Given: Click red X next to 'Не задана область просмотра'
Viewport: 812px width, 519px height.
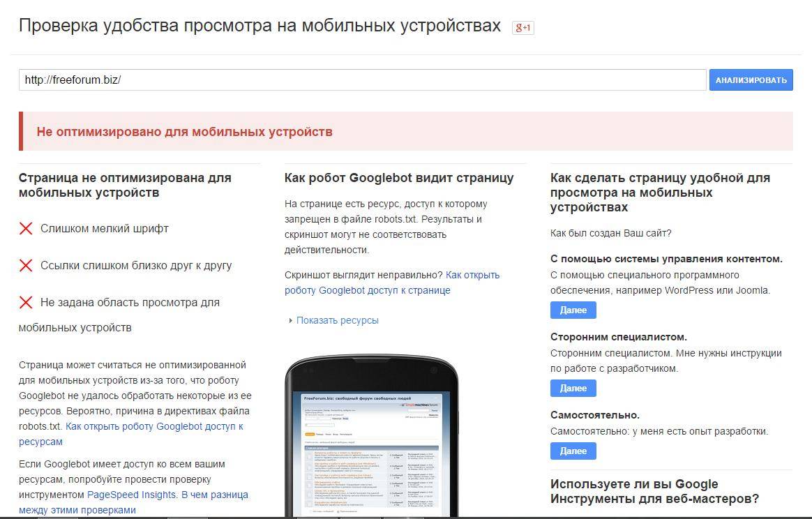Looking at the screenshot, I should (x=26, y=303).
